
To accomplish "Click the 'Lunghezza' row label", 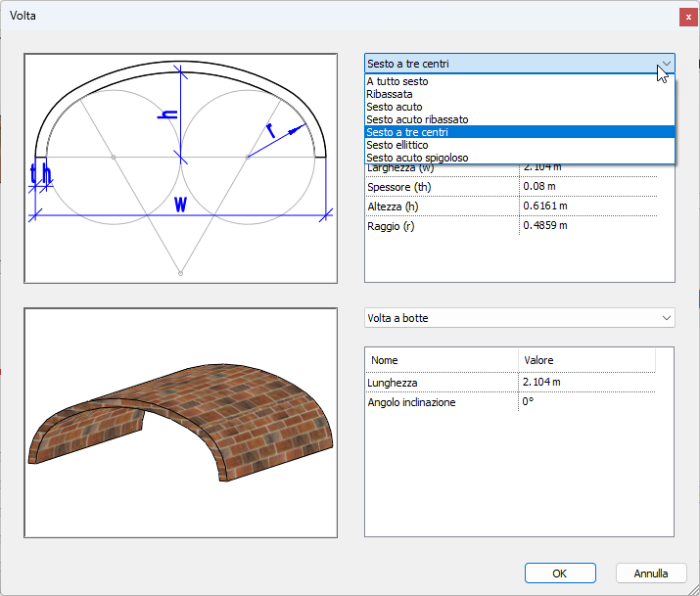I will click(x=392, y=383).
